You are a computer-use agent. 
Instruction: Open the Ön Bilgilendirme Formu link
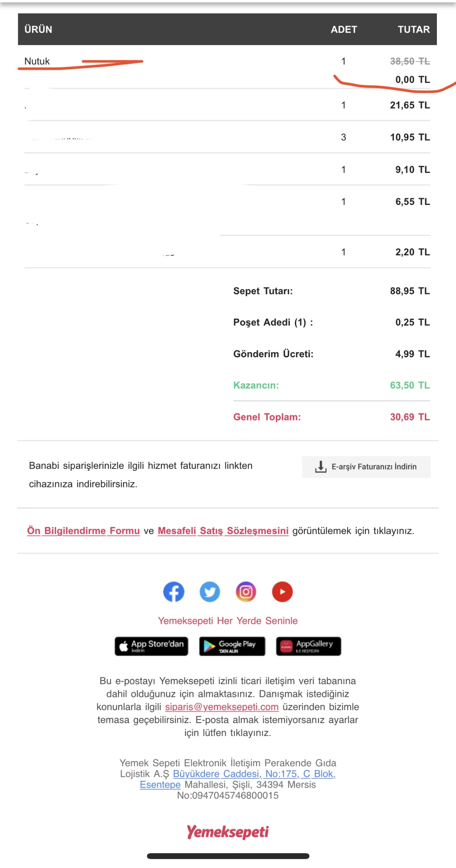(83, 531)
